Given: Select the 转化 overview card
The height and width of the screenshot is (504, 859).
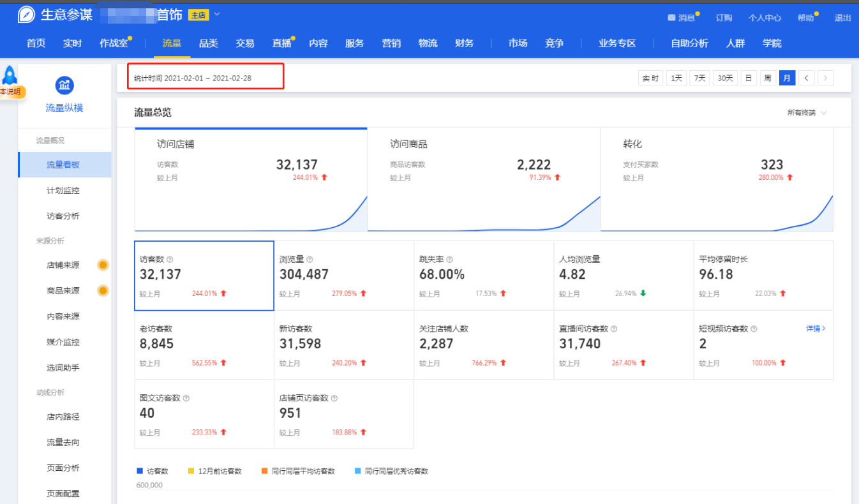Looking at the screenshot, I should (x=717, y=179).
